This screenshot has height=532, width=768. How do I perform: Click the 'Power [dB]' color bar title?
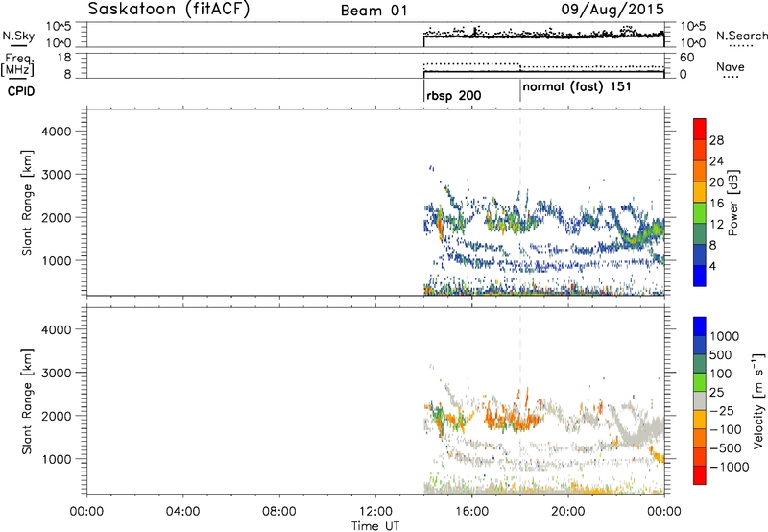(x=733, y=203)
